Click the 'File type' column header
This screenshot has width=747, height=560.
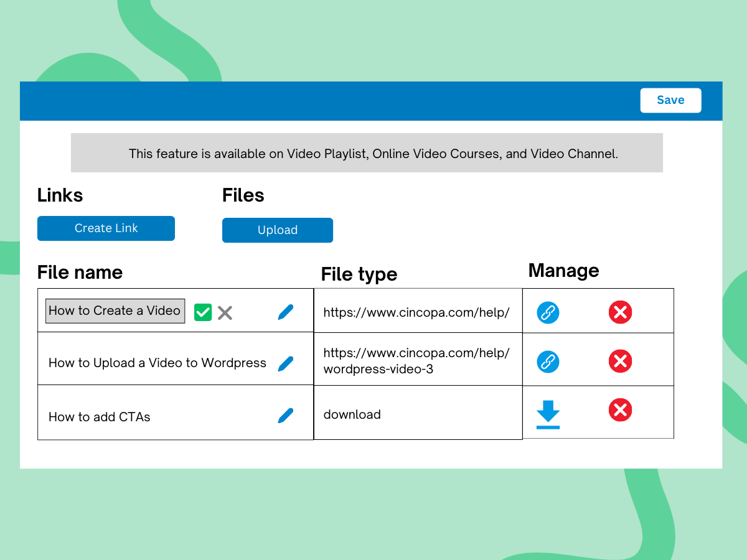tap(359, 274)
